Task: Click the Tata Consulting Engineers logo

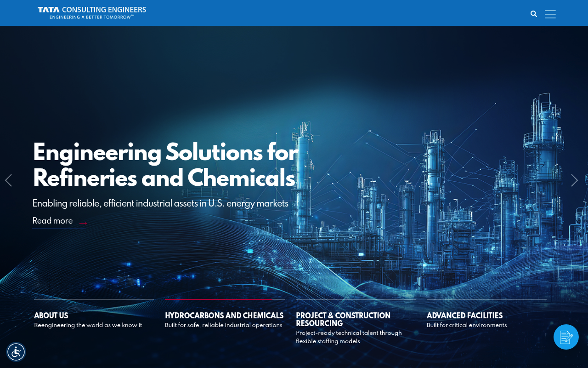Action: 92,13
